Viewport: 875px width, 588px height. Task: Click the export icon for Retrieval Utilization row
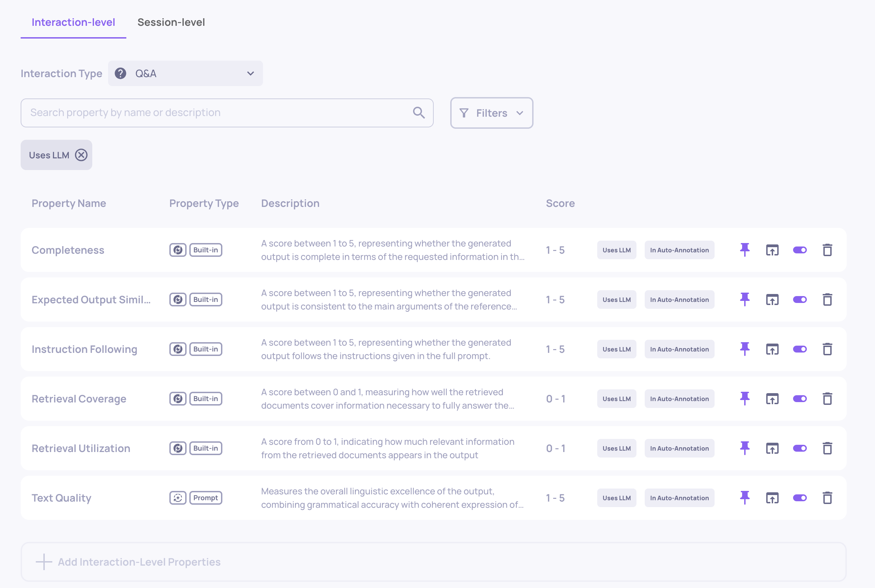(x=772, y=448)
